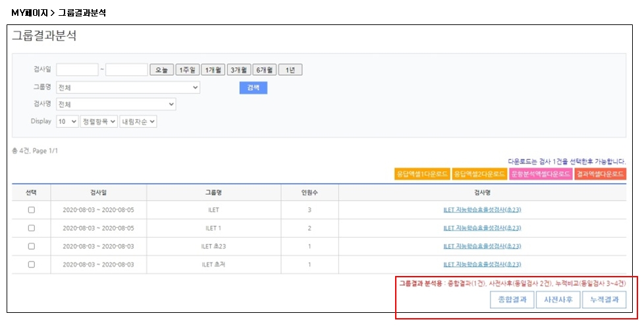Check the checkbox for the ILET group row
Screen dimensions: 644x330
pos(31,210)
